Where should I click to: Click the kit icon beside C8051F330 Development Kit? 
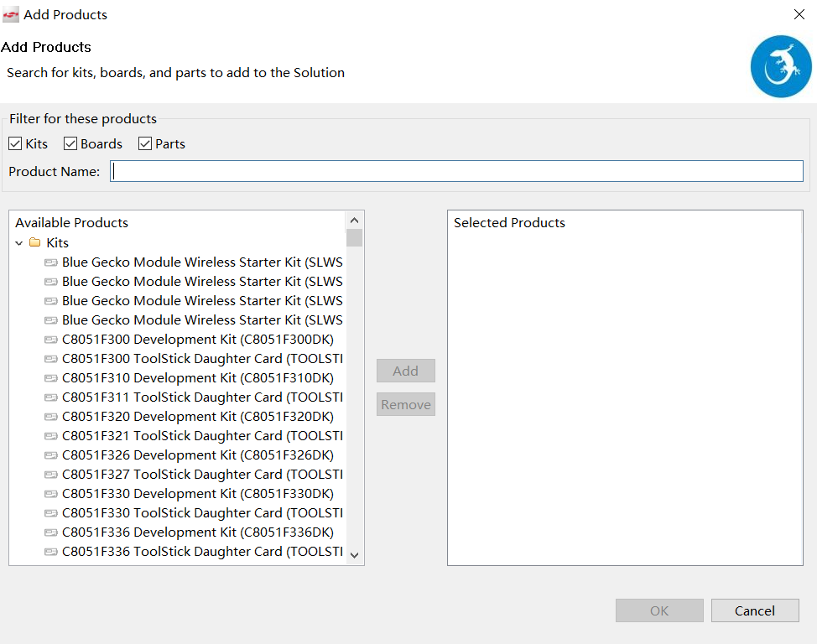click(x=51, y=494)
